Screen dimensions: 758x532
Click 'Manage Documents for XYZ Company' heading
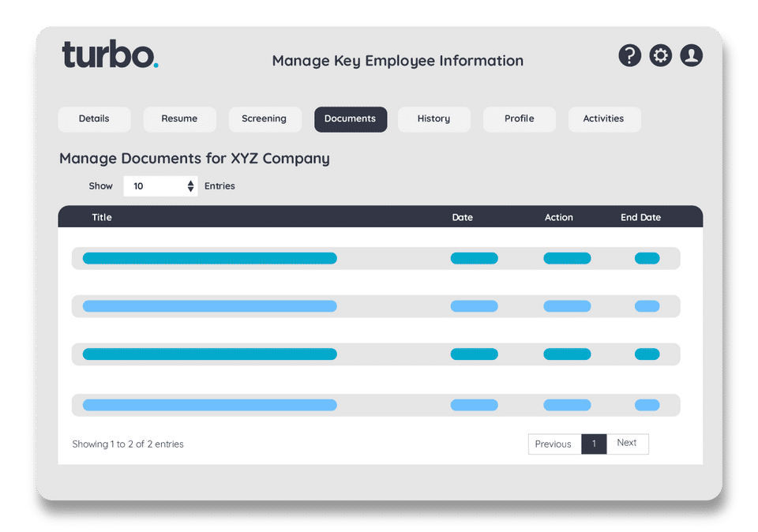pyautogui.click(x=194, y=159)
